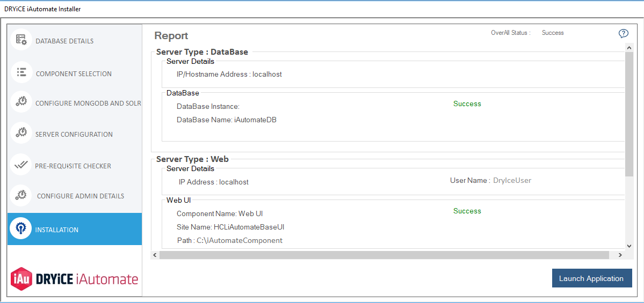
Task: Open the Configure Admin Details step
Action: (81, 196)
